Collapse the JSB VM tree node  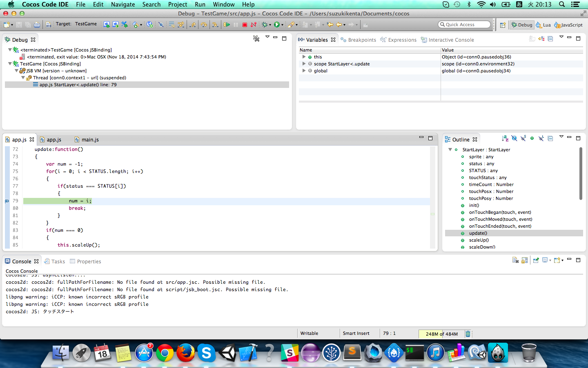click(17, 71)
